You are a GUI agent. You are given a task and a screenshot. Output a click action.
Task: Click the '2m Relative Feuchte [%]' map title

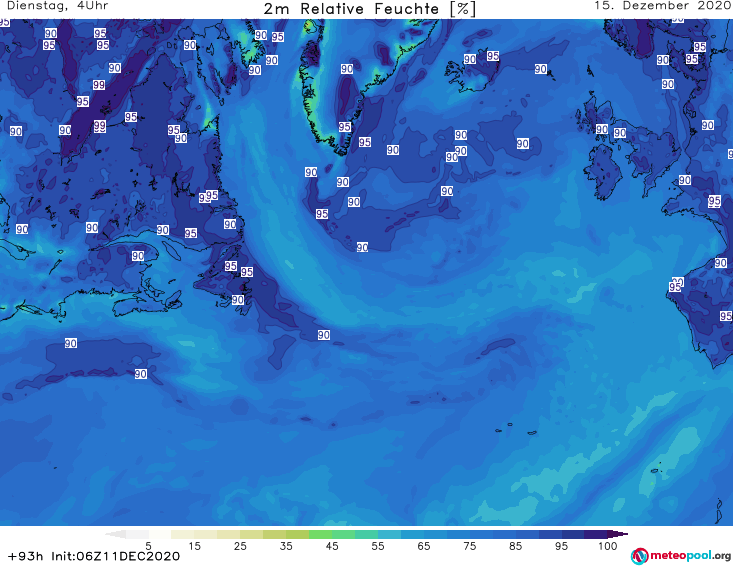click(x=369, y=9)
